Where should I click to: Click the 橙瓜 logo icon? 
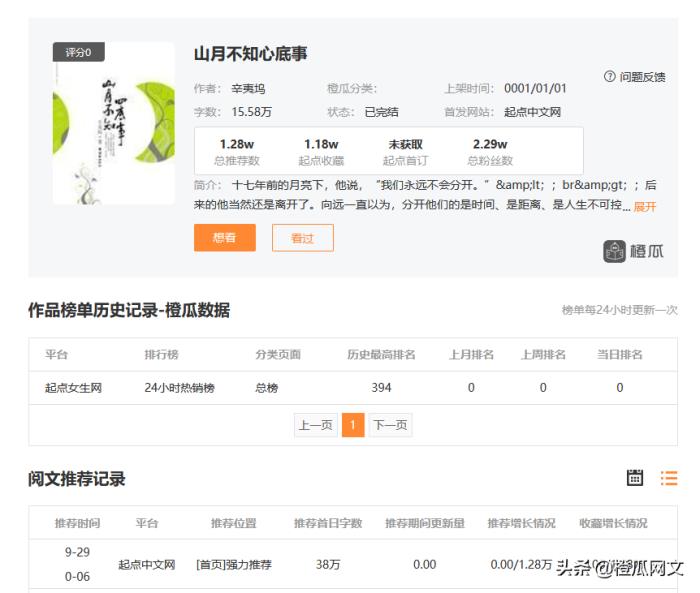(x=614, y=251)
